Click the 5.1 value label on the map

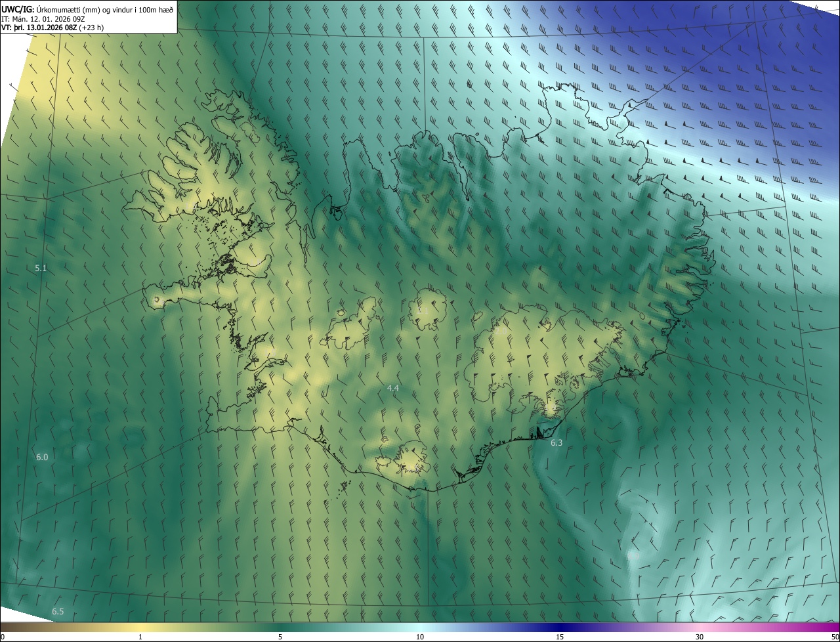pyautogui.click(x=41, y=268)
